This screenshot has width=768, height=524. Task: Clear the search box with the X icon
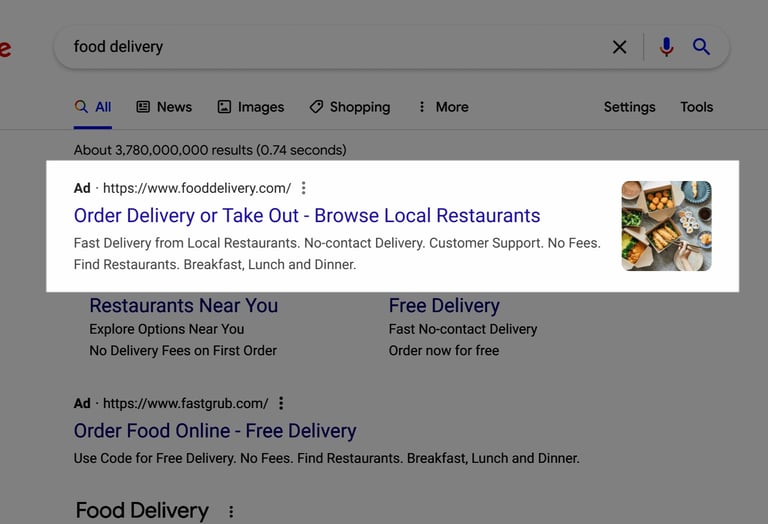(x=619, y=47)
